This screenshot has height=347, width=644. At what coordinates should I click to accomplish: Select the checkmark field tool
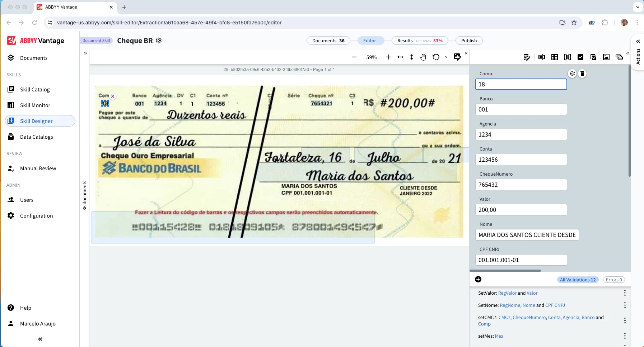point(581,57)
